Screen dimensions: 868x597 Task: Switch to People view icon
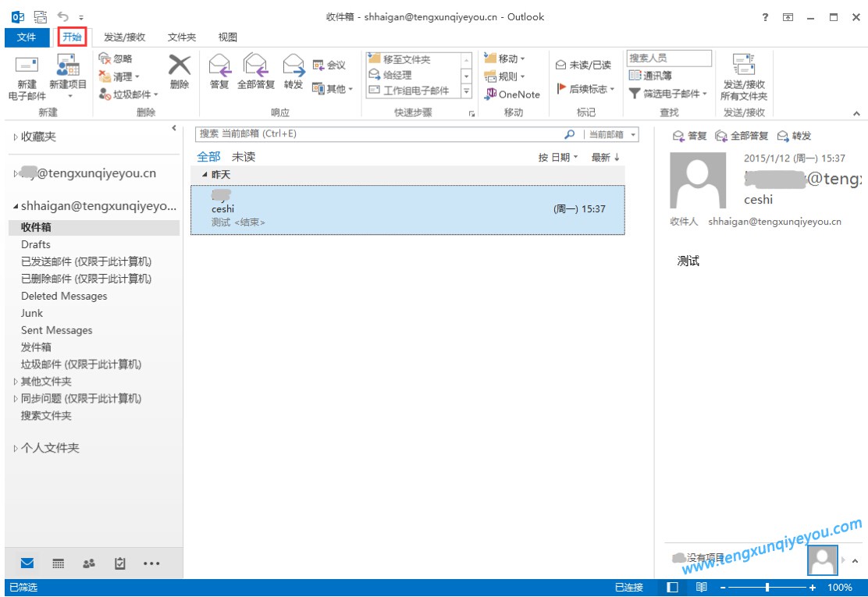tap(88, 563)
